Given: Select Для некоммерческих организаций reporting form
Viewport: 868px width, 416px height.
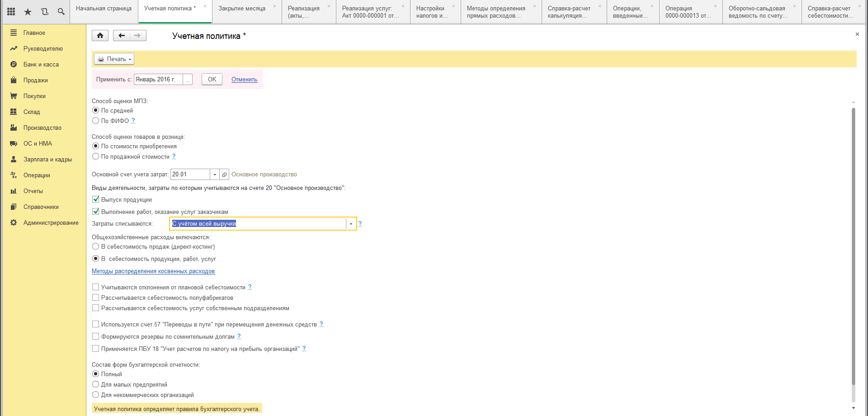Looking at the screenshot, I should point(95,395).
